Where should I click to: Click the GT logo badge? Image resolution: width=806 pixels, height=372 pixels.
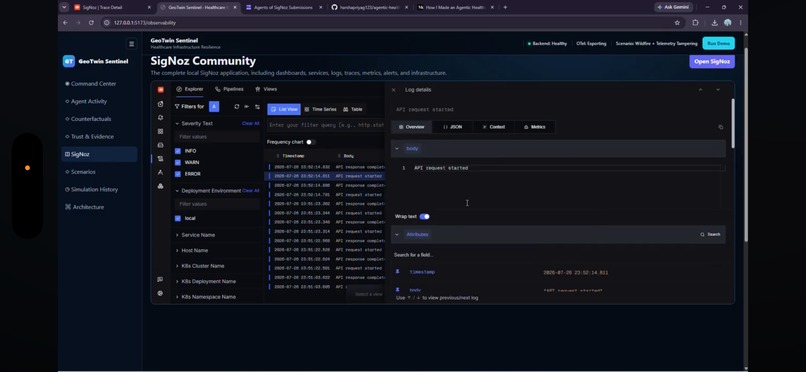69,61
